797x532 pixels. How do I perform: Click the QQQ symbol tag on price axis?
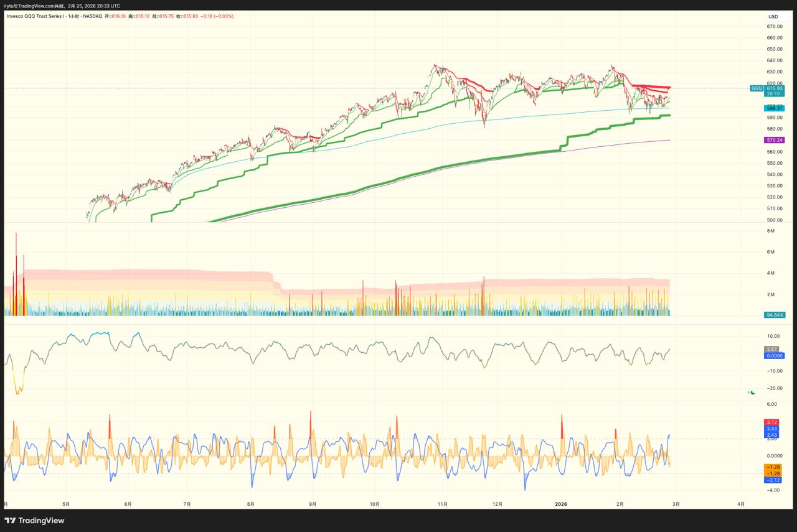(757, 88)
